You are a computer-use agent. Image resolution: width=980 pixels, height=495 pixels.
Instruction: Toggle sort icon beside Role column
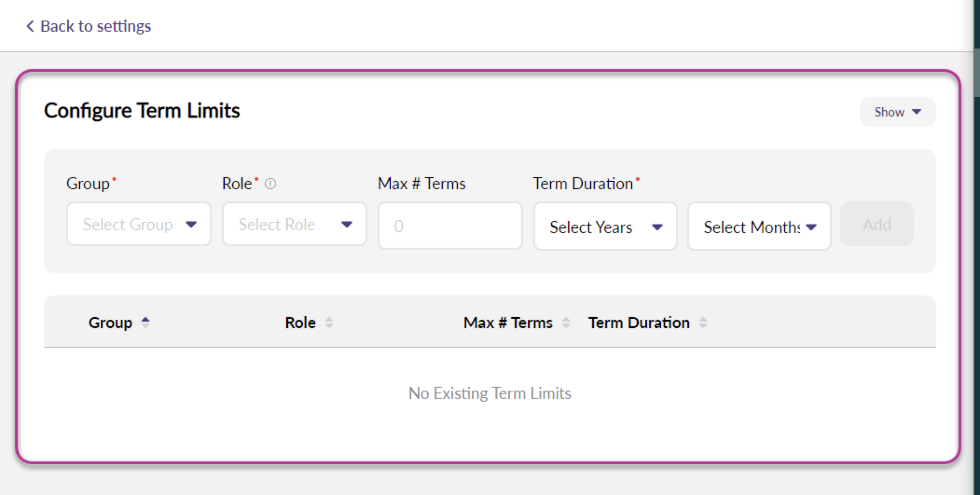coord(329,323)
